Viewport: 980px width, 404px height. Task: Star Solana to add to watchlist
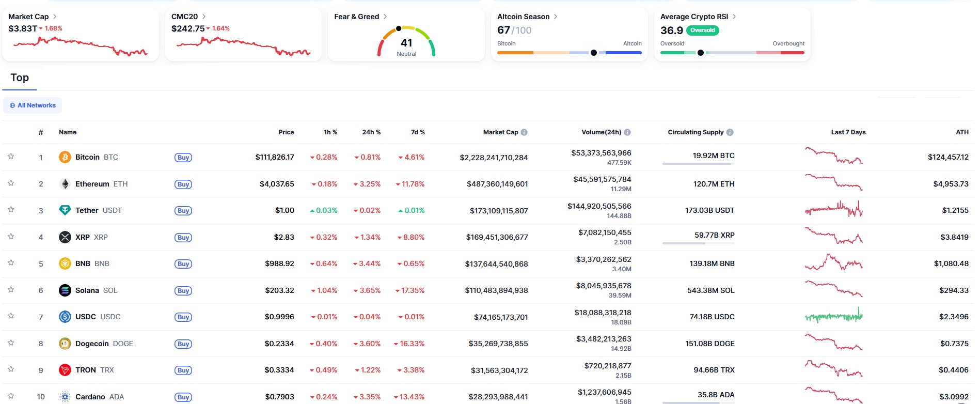pos(11,290)
